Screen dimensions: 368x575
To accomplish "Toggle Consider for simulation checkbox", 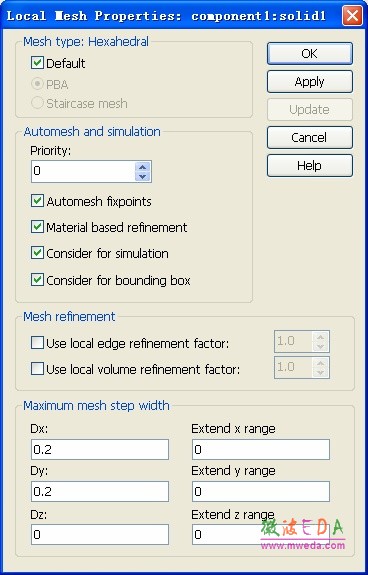I will (37, 253).
